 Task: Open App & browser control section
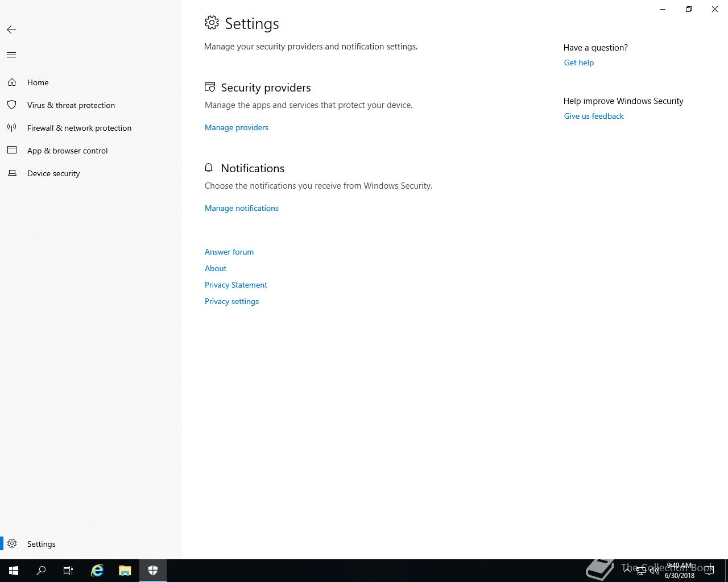point(91,151)
